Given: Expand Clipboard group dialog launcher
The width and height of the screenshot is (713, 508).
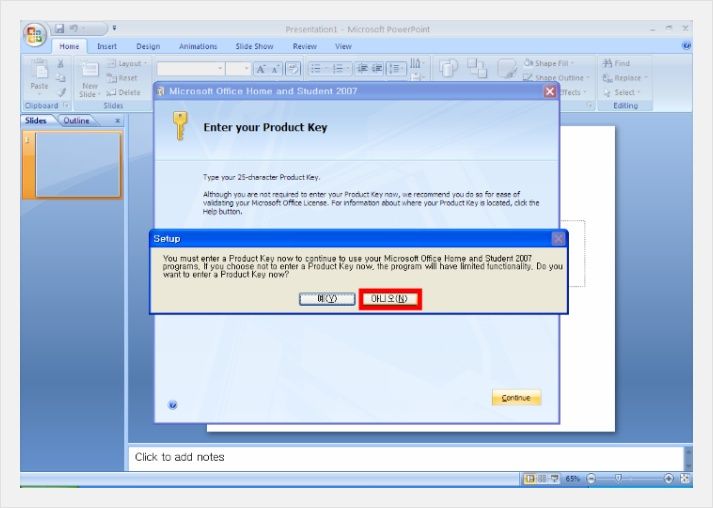Looking at the screenshot, I should point(66,106).
